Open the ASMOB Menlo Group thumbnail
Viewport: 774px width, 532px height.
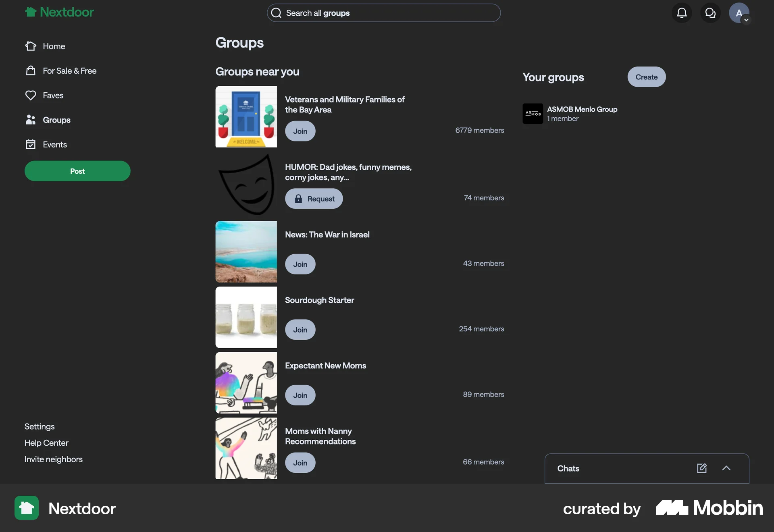(x=533, y=114)
